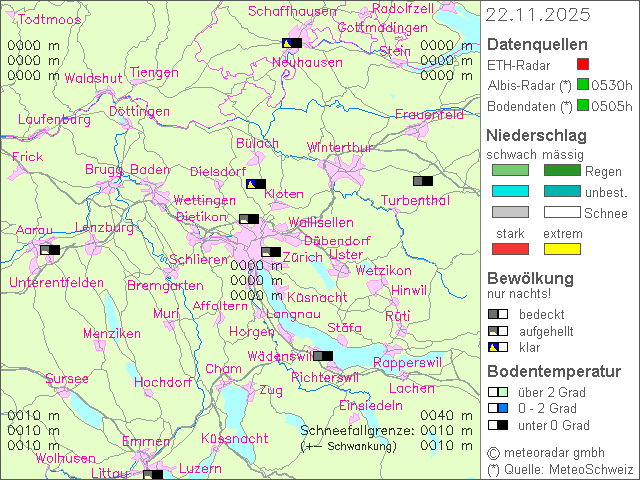This screenshot has width=640, height=480.
Task: Click the dark green 'mässig' Regen swatch
Action: coord(562,171)
